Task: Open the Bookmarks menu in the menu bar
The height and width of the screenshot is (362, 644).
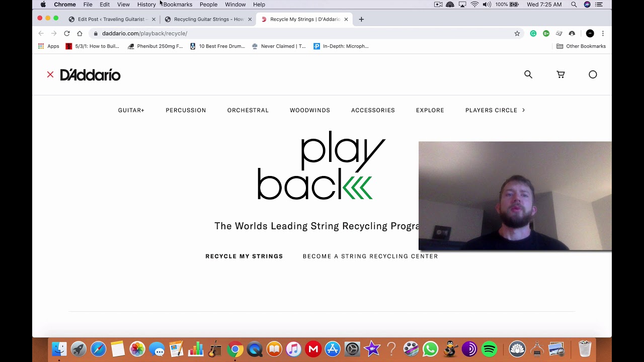Action: [x=178, y=5]
